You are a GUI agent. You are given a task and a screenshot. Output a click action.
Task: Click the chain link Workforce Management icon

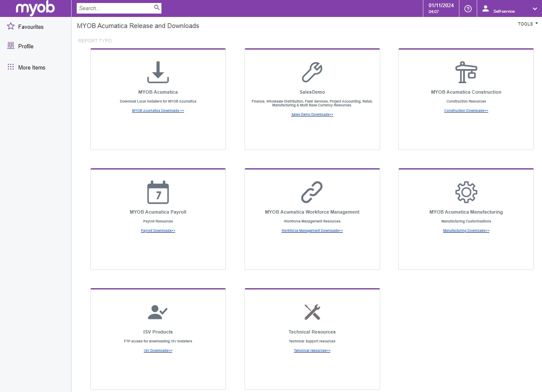[312, 192]
